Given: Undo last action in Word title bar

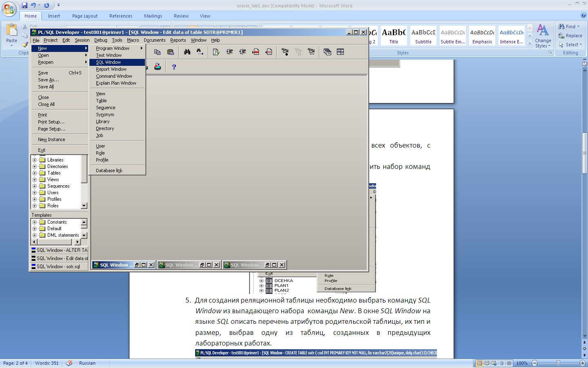Looking at the screenshot, I should pos(33,5).
